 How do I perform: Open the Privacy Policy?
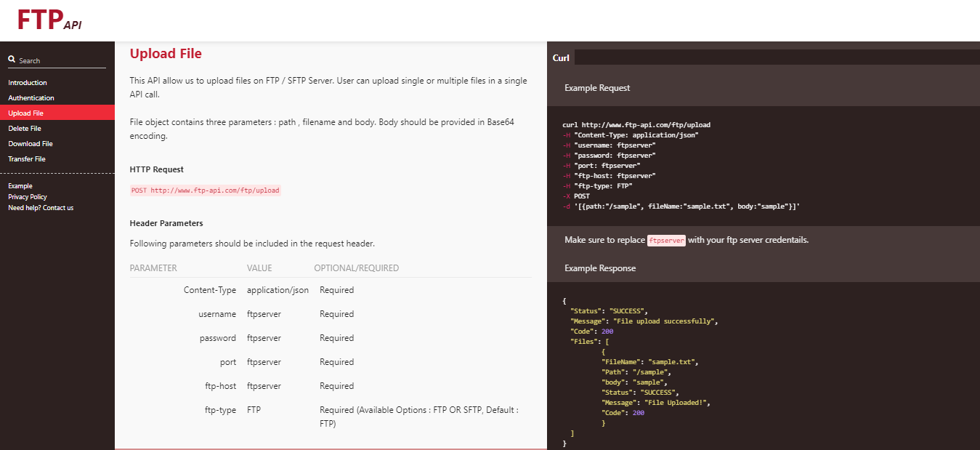27,196
